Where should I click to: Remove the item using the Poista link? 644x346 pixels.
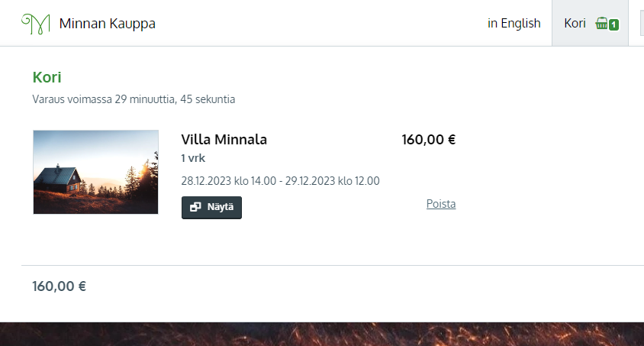[x=441, y=204]
